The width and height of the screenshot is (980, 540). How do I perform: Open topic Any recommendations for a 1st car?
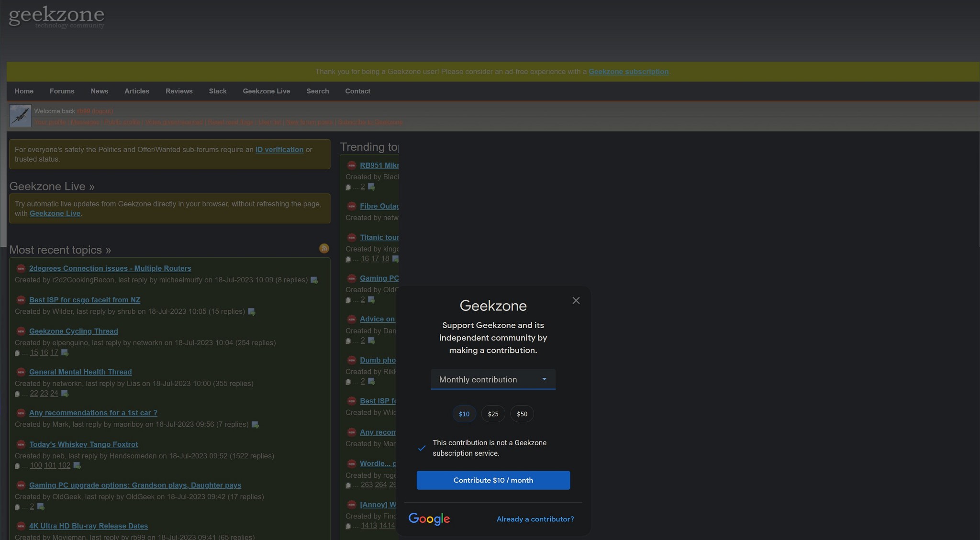[x=93, y=413]
